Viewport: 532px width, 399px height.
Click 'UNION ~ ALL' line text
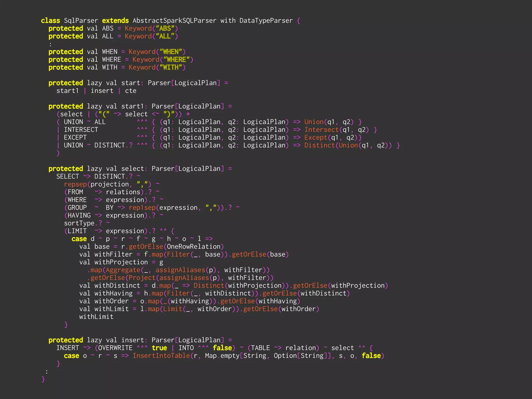pos(85,122)
